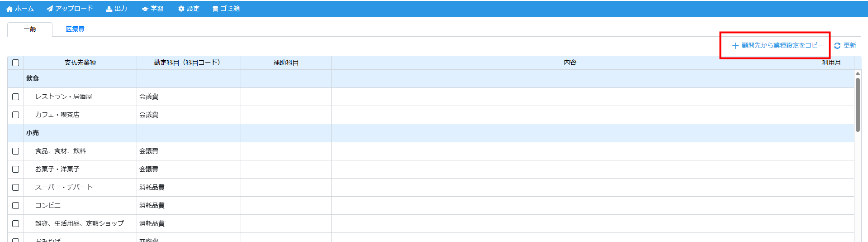Tick the カフェ・喫茶店 row checkbox
This screenshot has width=868, height=242.
click(x=16, y=115)
